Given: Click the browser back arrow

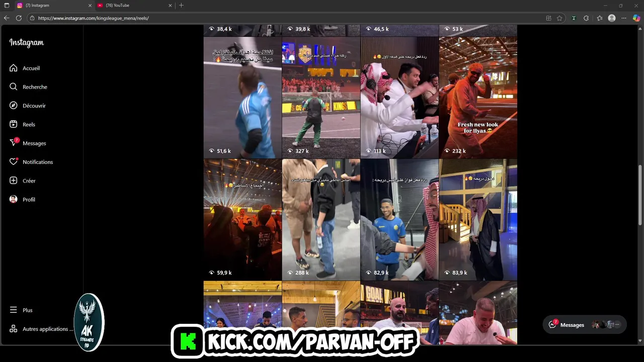Looking at the screenshot, I should click(7, 18).
